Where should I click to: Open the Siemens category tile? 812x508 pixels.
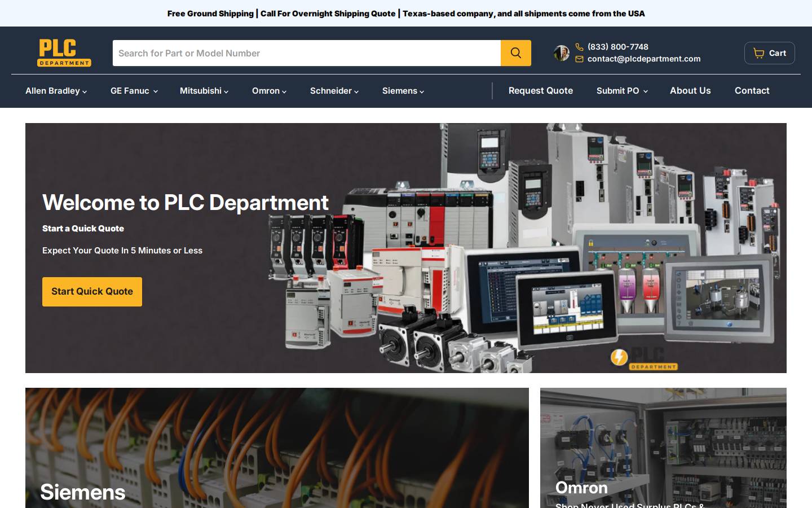277,448
